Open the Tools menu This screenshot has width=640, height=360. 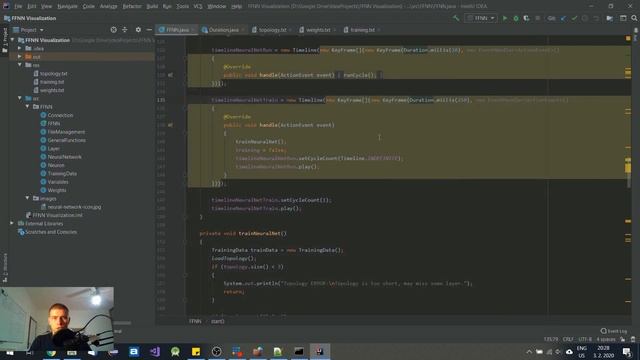tap(182, 6)
